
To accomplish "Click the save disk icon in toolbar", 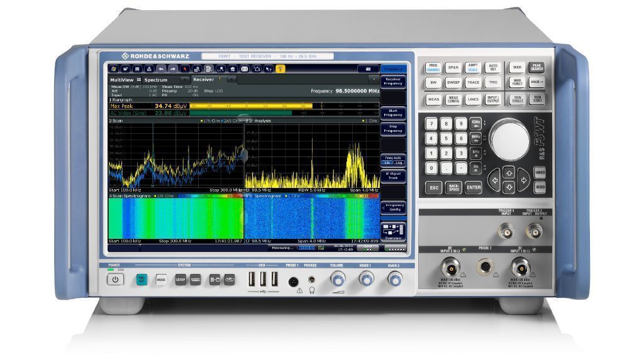I will pyautogui.click(x=138, y=69).
